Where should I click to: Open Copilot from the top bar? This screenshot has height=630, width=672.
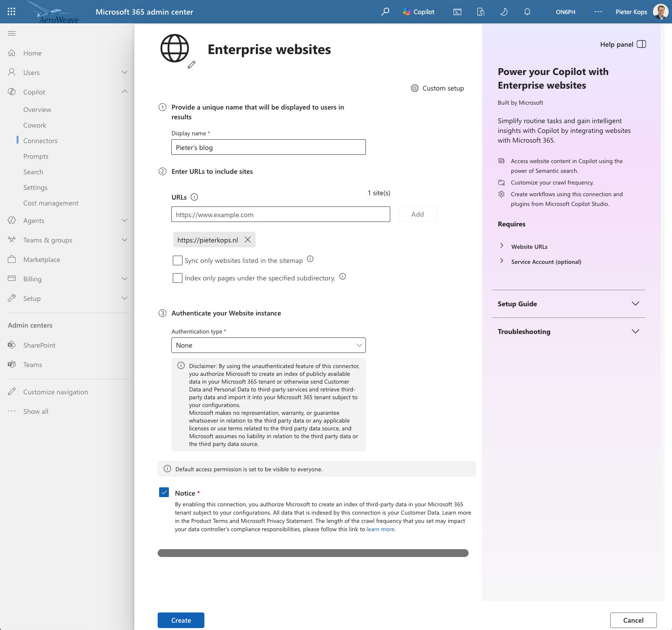(418, 12)
